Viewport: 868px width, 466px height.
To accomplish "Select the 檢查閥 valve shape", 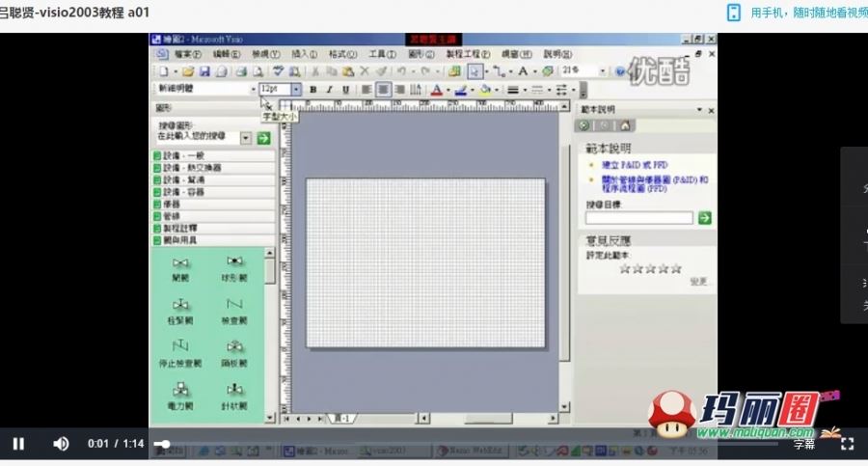I will pyautogui.click(x=234, y=312).
